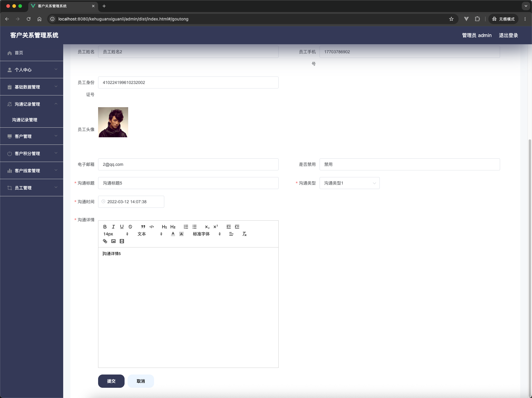Expand 客户管理 sidebar menu
Screen dimensions: 532x398
pyautogui.click(x=32, y=136)
